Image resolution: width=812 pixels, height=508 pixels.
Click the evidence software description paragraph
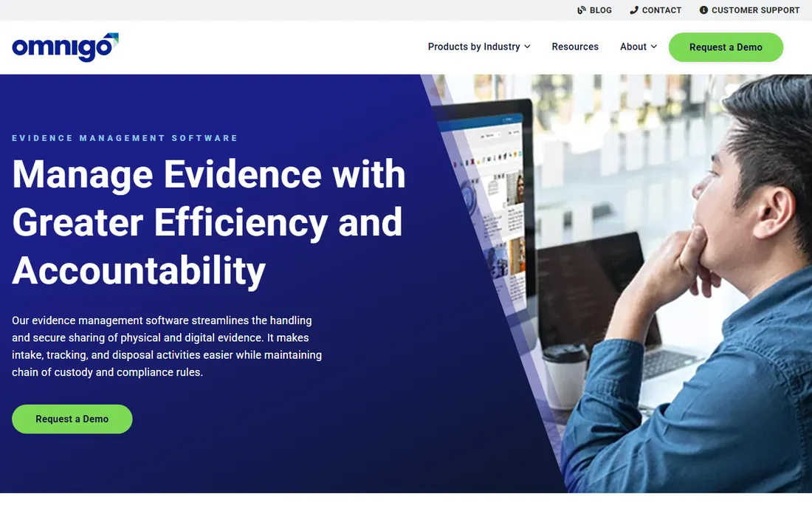click(167, 346)
